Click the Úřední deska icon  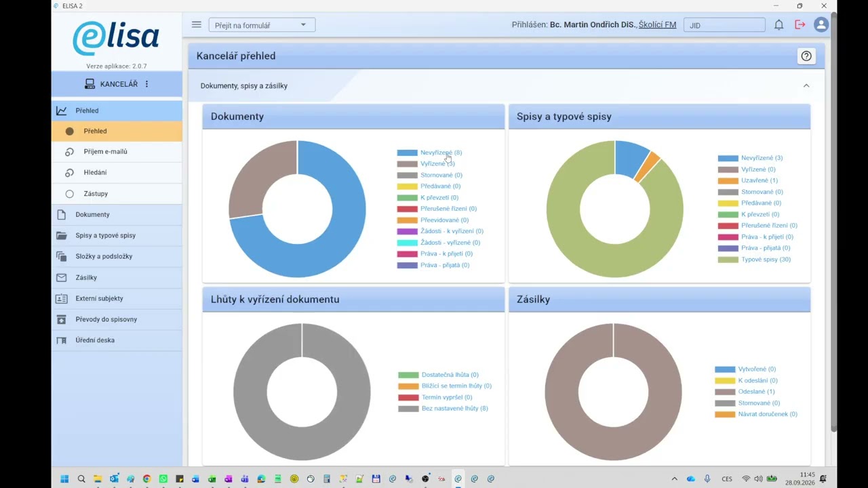point(62,340)
